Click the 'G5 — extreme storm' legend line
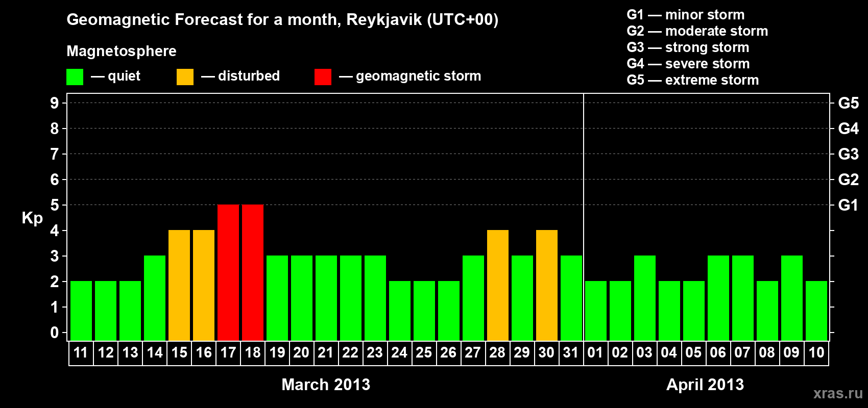 pyautogui.click(x=693, y=80)
